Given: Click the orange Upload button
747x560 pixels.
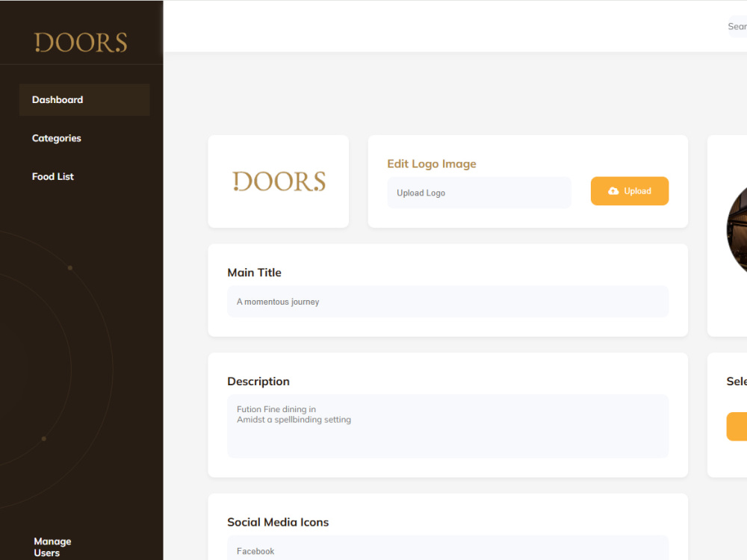Looking at the screenshot, I should tap(630, 191).
